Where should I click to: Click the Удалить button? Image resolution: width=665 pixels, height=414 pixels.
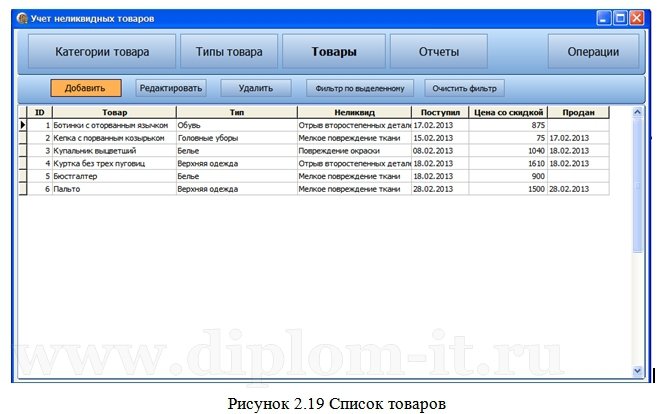point(256,88)
